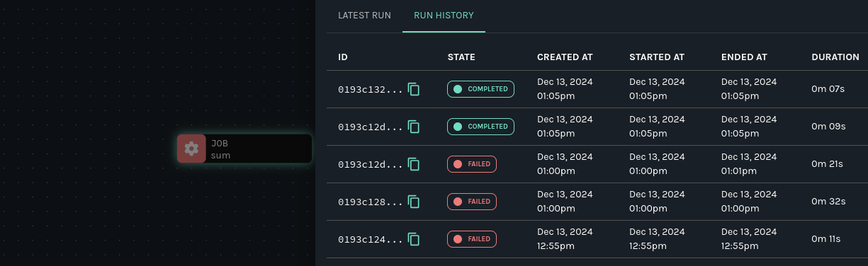868x266 pixels.
Task: Click Ended At cell of run 0193c132...
Action: [749, 89]
